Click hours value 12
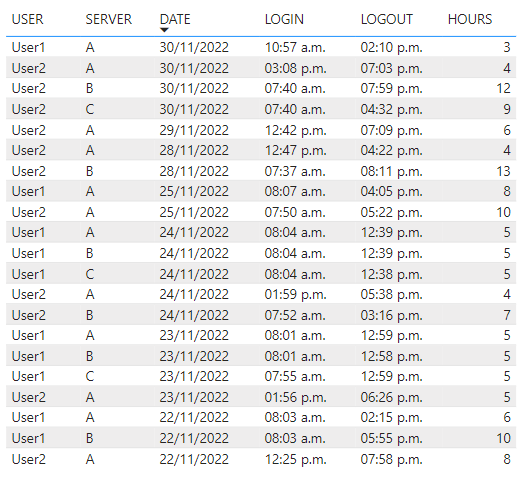This screenshot has height=490, width=530. pos(503,89)
